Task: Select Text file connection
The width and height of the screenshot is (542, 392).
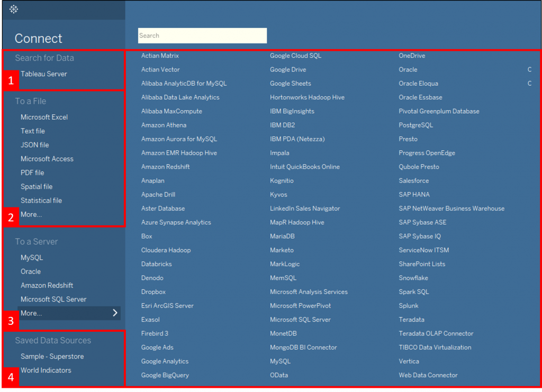Action: point(33,131)
